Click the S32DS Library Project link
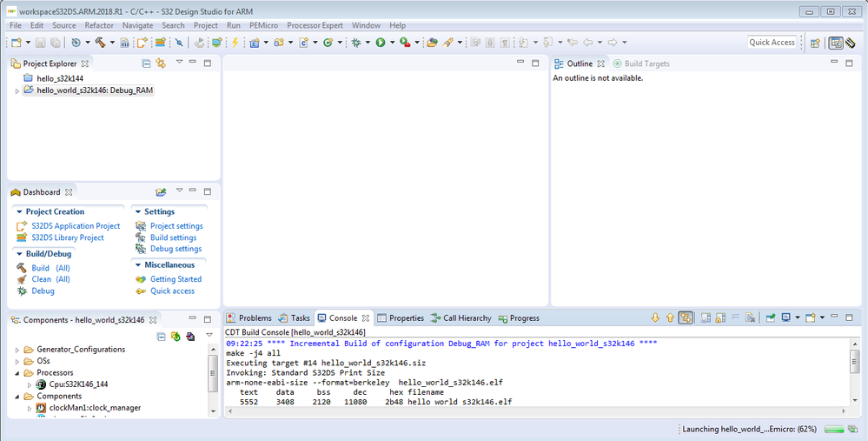 [x=68, y=237]
